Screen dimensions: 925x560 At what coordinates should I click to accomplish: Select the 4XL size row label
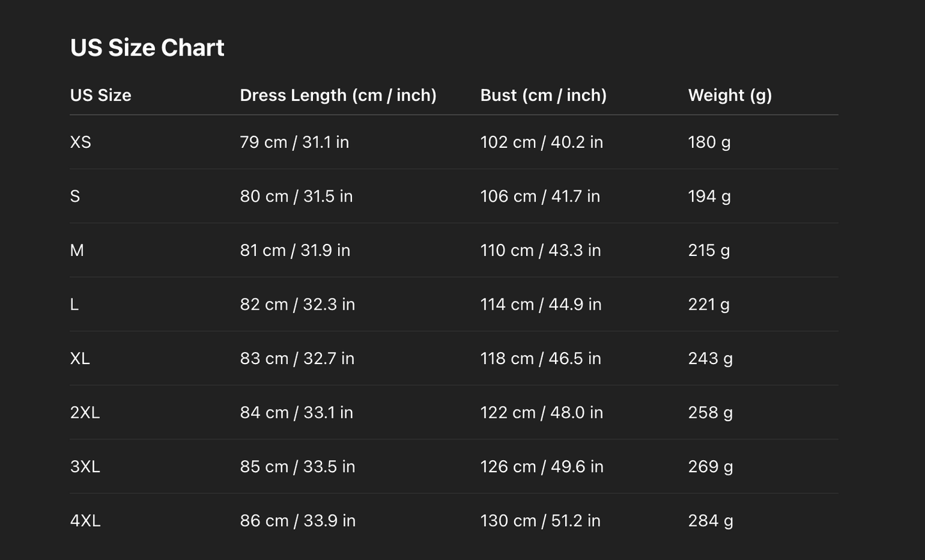(x=86, y=521)
